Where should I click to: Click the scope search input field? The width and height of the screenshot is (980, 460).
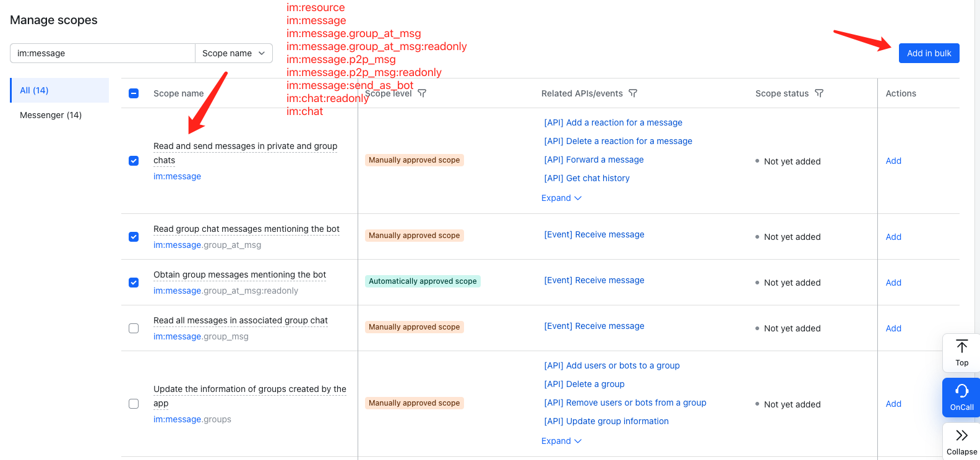click(x=102, y=53)
